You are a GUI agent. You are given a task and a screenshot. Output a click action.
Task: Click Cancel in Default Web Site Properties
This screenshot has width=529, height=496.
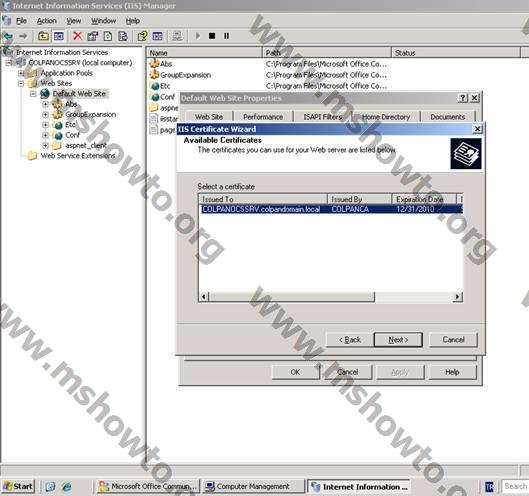(348, 372)
